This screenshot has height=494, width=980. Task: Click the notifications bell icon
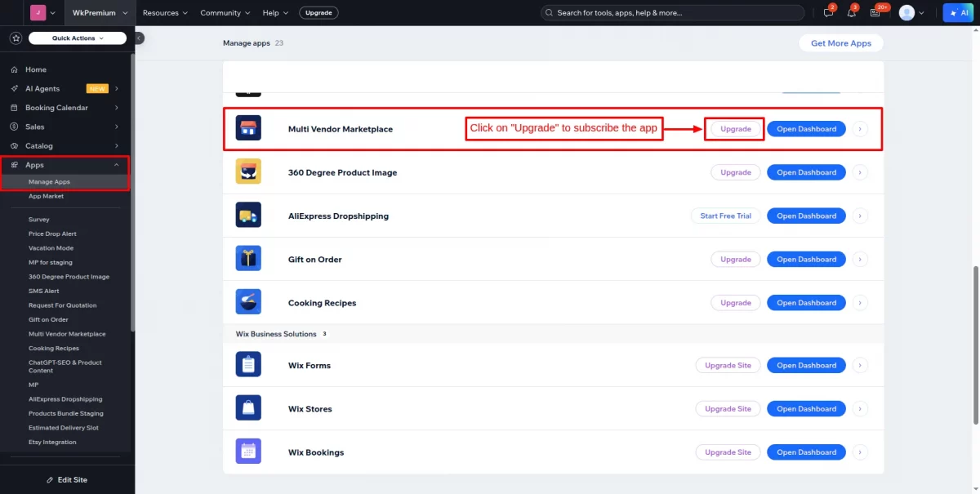click(x=852, y=13)
